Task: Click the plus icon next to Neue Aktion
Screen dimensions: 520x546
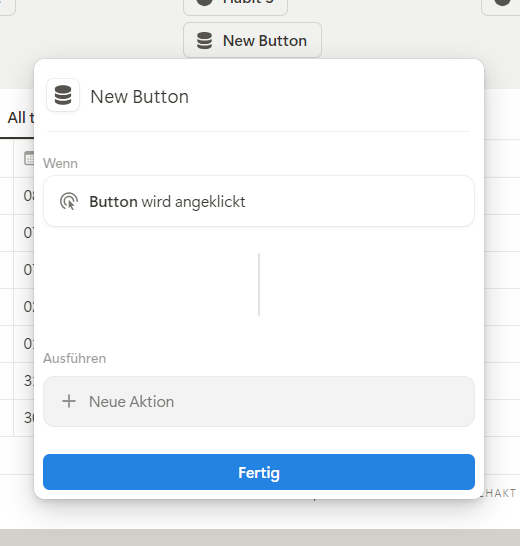Action: click(x=69, y=401)
